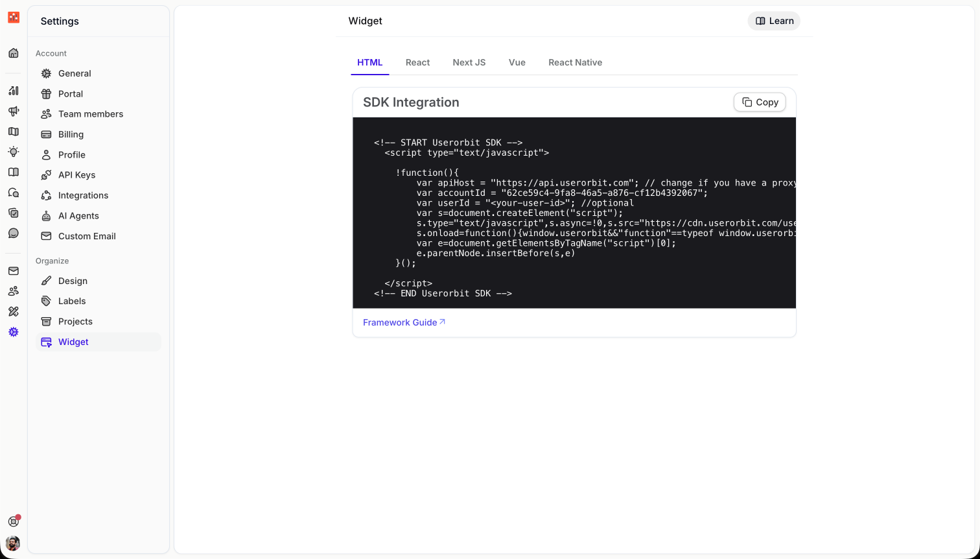Viewport: 980px width, 559px height.
Task: Switch to the React Native tab
Action: [576, 62]
